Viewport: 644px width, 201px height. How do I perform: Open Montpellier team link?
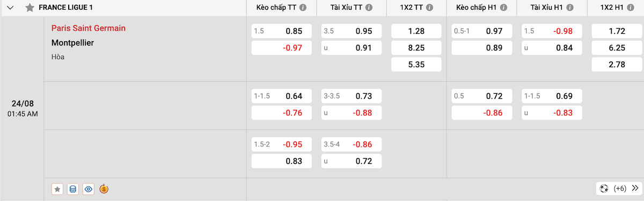[72, 42]
